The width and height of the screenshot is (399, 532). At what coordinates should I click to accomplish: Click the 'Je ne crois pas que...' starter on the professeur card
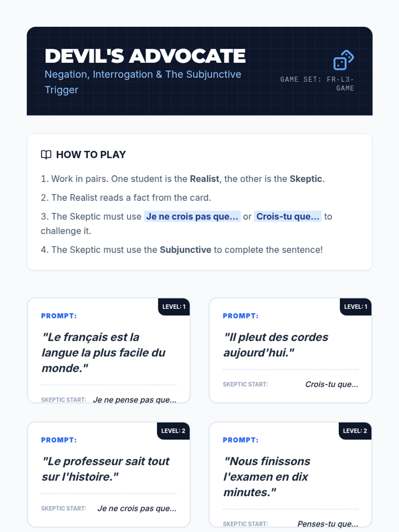[137, 508]
